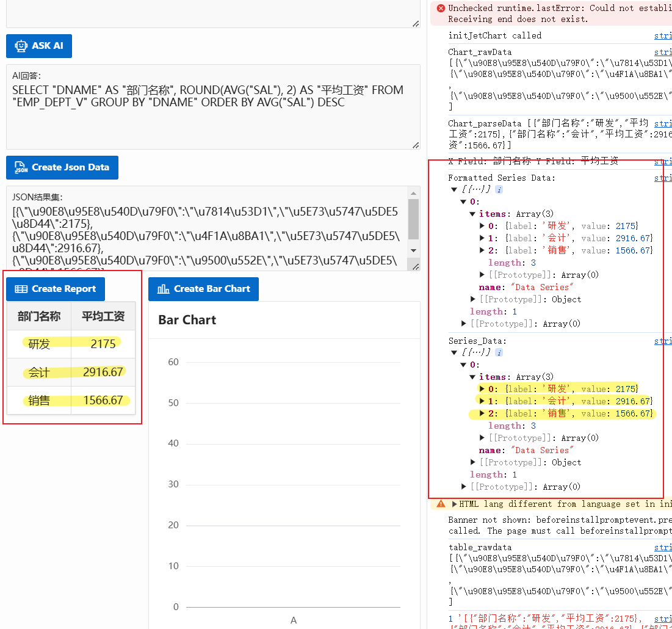Click the robot icon on ASK AI

tap(21, 46)
